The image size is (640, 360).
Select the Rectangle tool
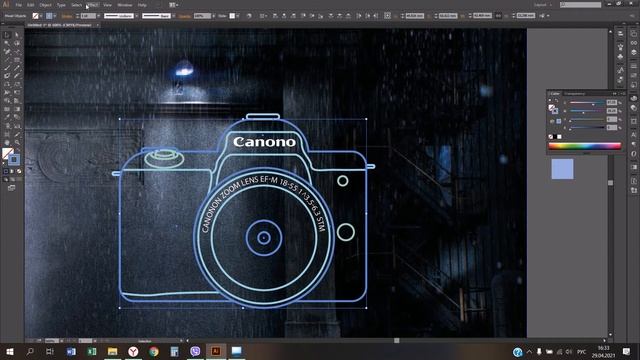[17, 60]
